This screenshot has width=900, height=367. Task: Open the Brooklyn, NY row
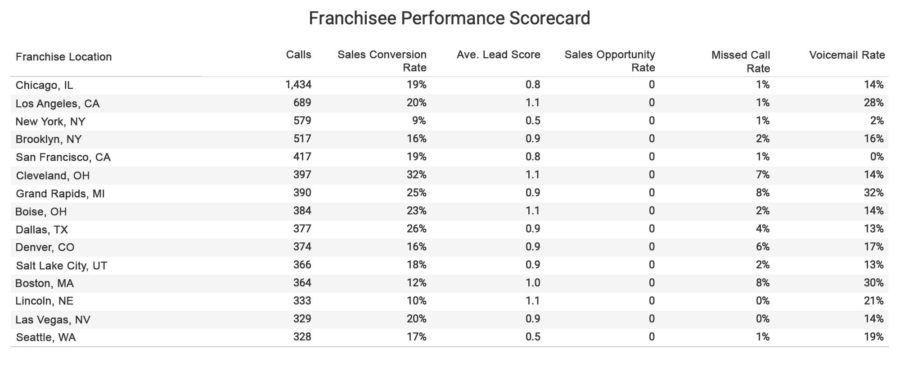pyautogui.click(x=450, y=140)
